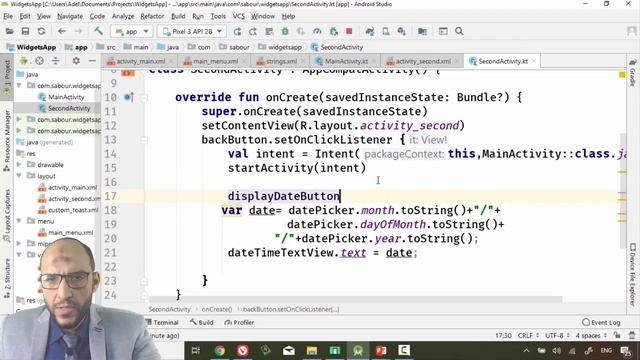This screenshot has width=640, height=360.
Task: Open the VCS menu
Action: (x=238, y=16)
